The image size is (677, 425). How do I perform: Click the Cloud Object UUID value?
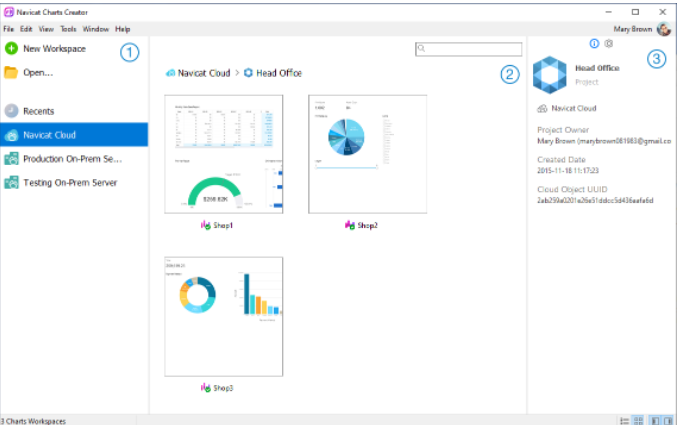tap(595, 200)
